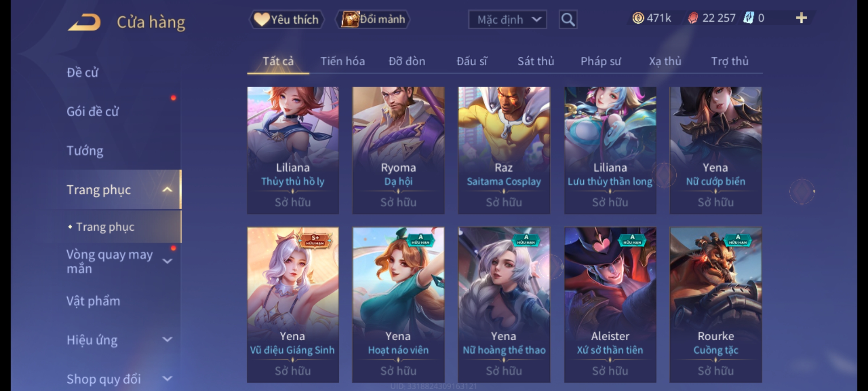Switch to the Sát thủ tab

pyautogui.click(x=536, y=61)
